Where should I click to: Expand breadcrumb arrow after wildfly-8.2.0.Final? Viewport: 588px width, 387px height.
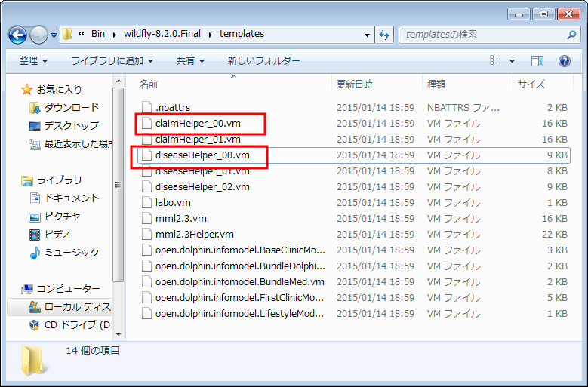pos(211,35)
